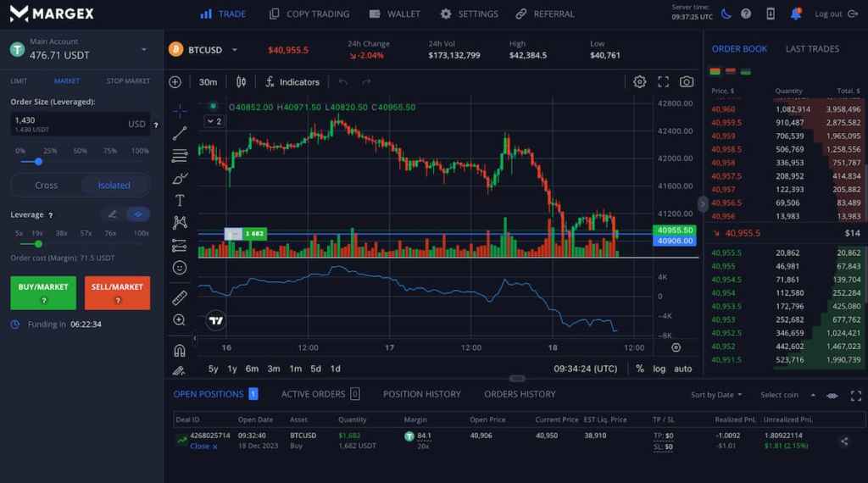Viewport: 868px width, 483px height.
Task: Expand the BTCUSD pair dropdown
Action: (x=235, y=50)
